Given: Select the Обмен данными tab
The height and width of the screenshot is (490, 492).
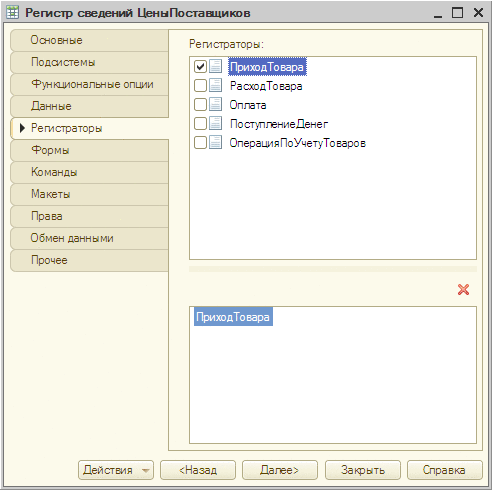Looking at the screenshot, I should click(89, 238).
